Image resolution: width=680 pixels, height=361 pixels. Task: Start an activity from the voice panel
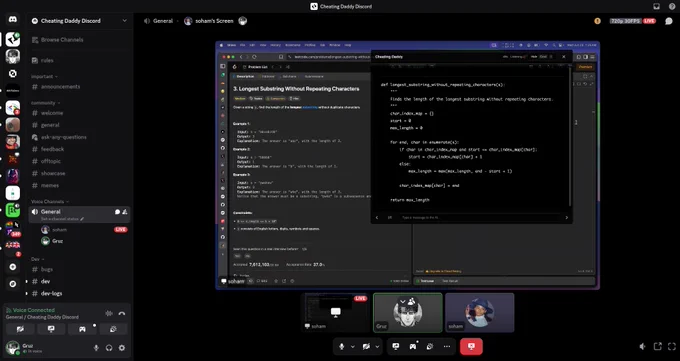82,329
